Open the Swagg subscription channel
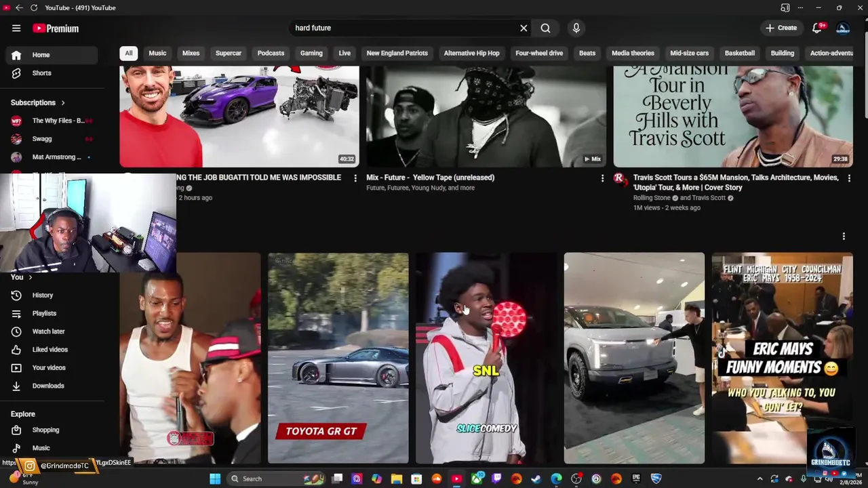Image resolution: width=868 pixels, height=488 pixels. (x=52, y=139)
